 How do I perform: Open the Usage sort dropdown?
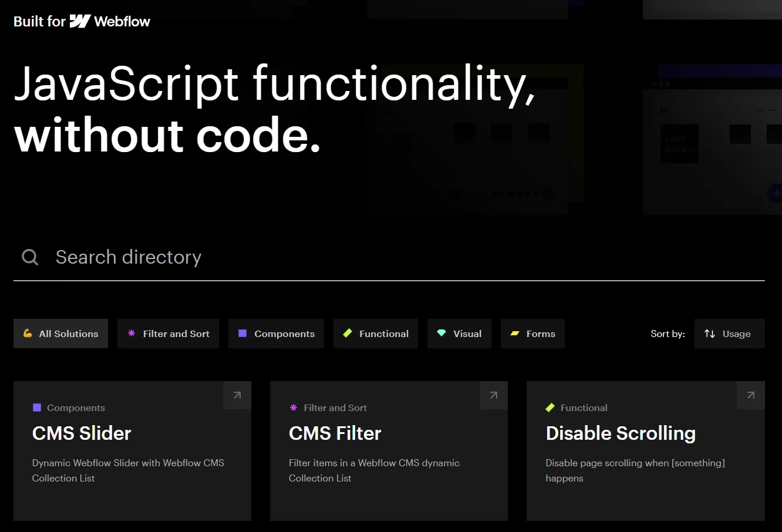click(730, 334)
